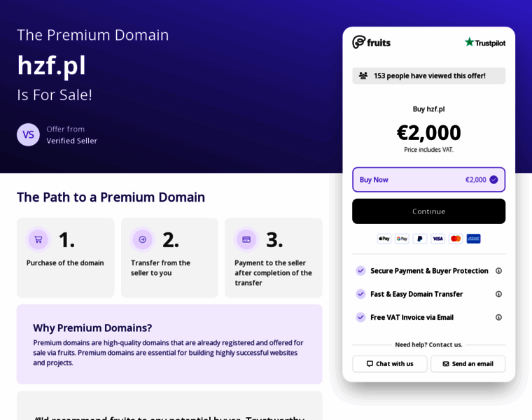Select the PayPal payment icon
The image size is (532, 420).
click(x=420, y=239)
